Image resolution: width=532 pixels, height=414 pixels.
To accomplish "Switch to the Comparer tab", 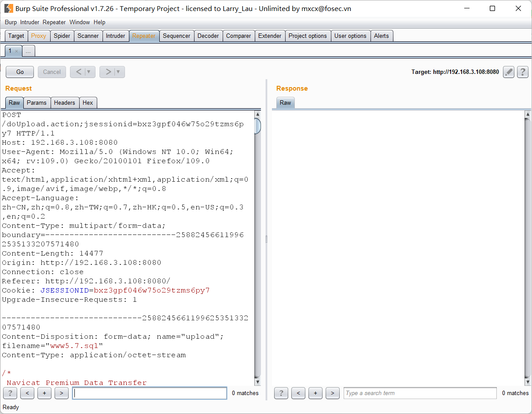I will (x=238, y=36).
